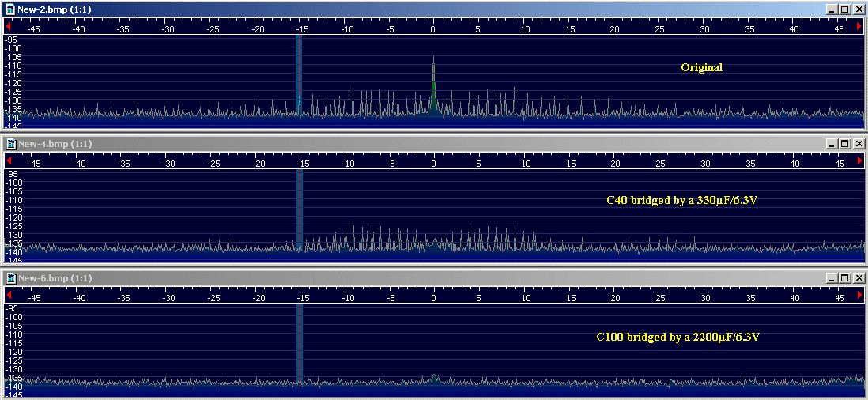Click right red scroll arrow in New-2.bmp

pos(859,26)
